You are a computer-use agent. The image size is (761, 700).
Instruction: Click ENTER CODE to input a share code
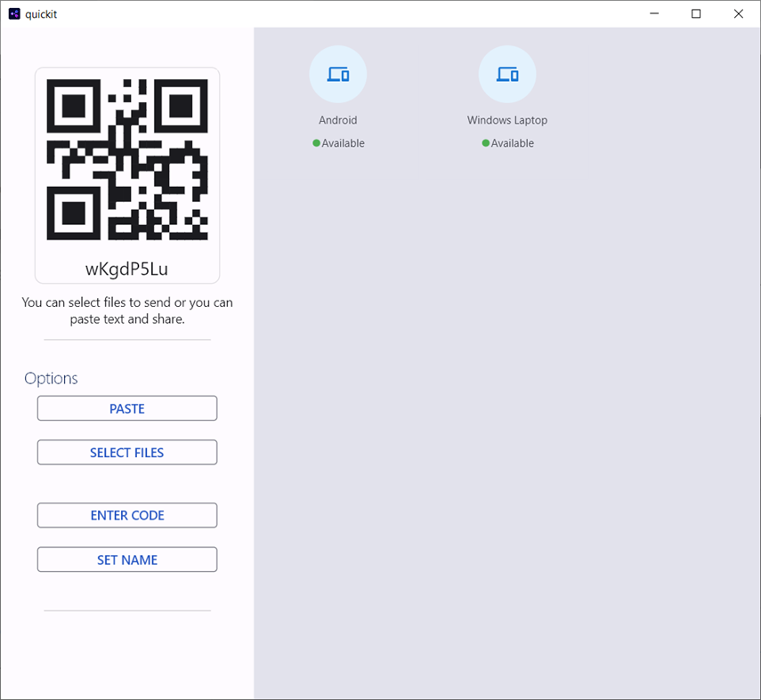(126, 515)
